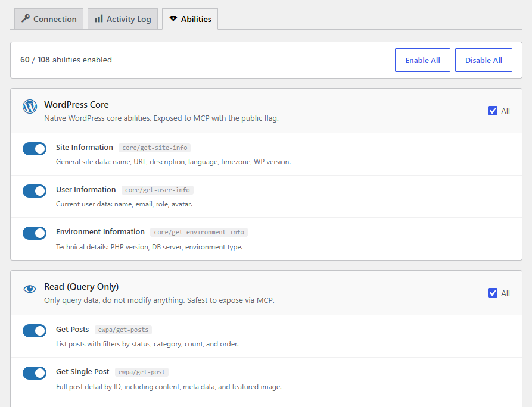532x407 pixels.
Task: Switch to the Activity Log tab
Action: (x=123, y=19)
